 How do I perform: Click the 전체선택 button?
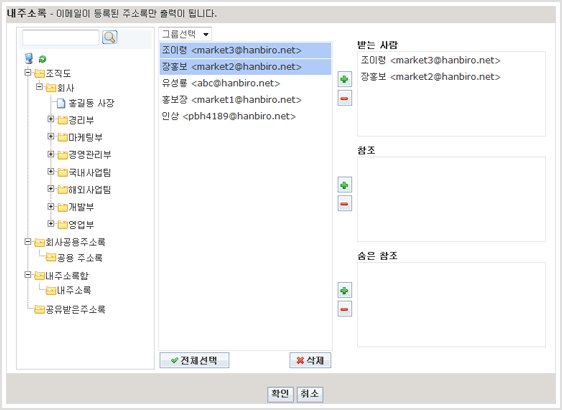(x=194, y=361)
